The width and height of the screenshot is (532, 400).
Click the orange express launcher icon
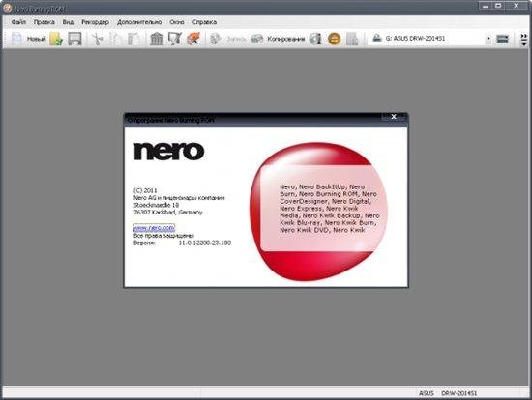point(193,39)
